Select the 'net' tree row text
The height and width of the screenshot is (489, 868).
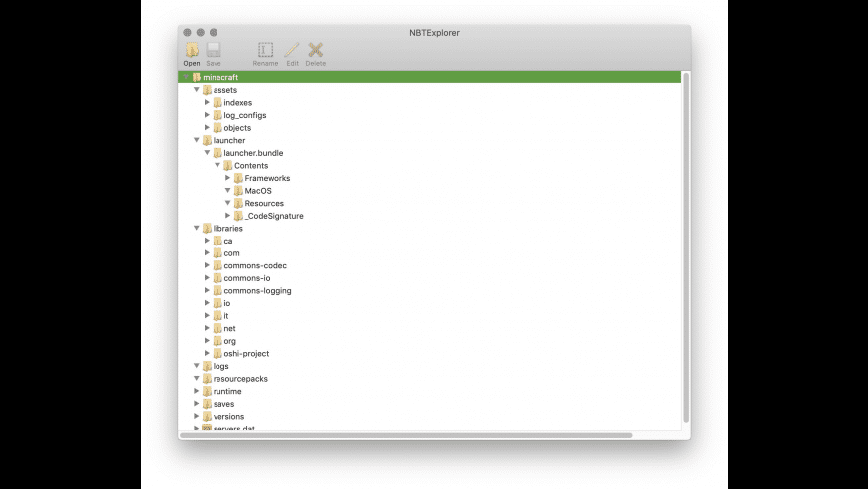coord(229,328)
